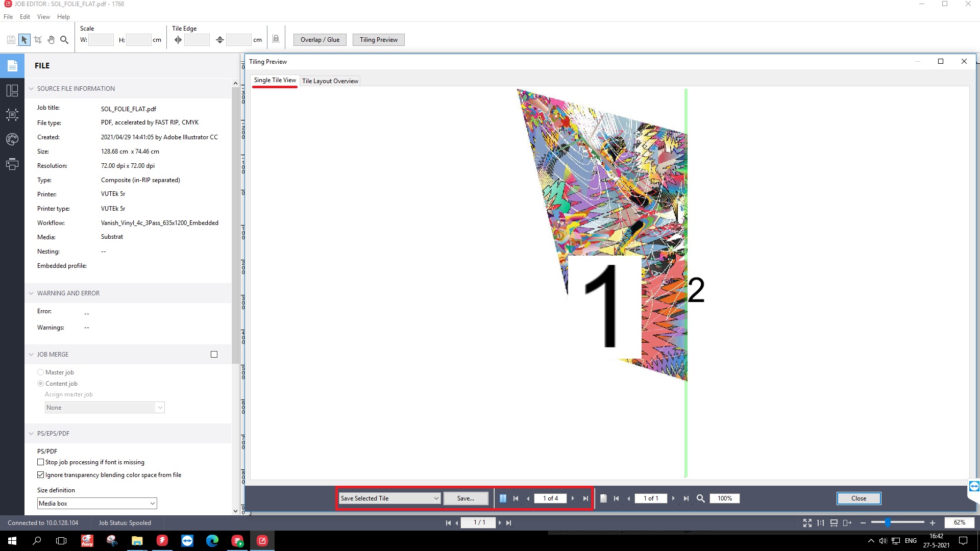The width and height of the screenshot is (980, 551).
Task: Toggle the scale proportion lock icon
Action: [x=276, y=39]
